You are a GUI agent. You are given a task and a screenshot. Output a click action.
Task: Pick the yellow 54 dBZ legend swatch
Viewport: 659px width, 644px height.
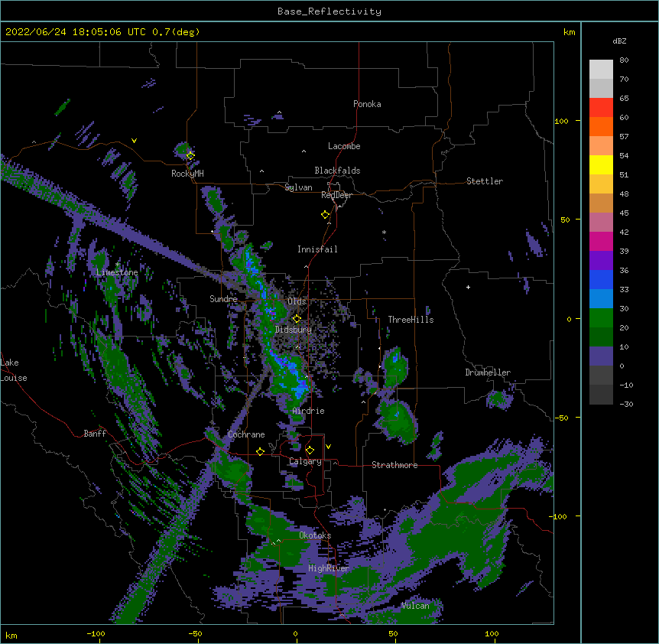(x=601, y=164)
